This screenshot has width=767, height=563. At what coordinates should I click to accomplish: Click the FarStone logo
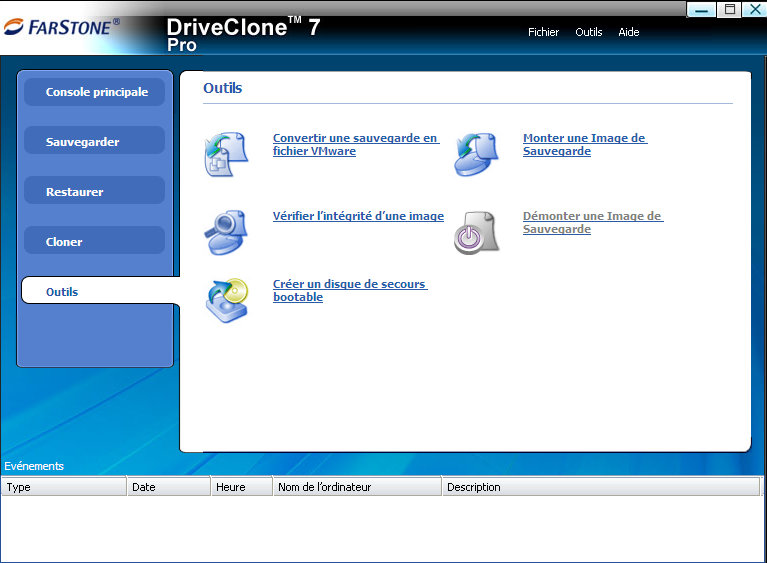click(x=62, y=27)
